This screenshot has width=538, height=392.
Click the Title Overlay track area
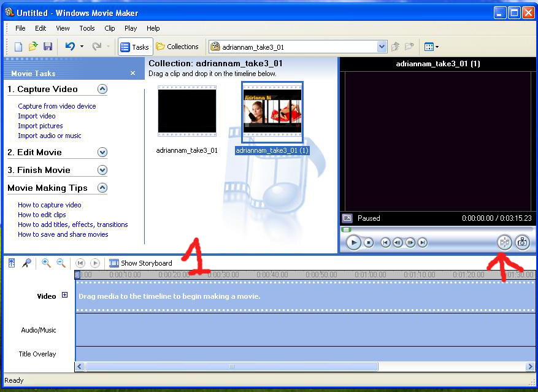(305, 354)
